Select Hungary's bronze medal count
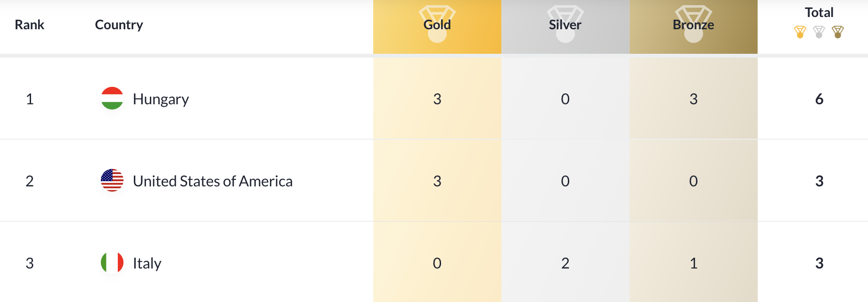The image size is (868, 302). pos(694,99)
